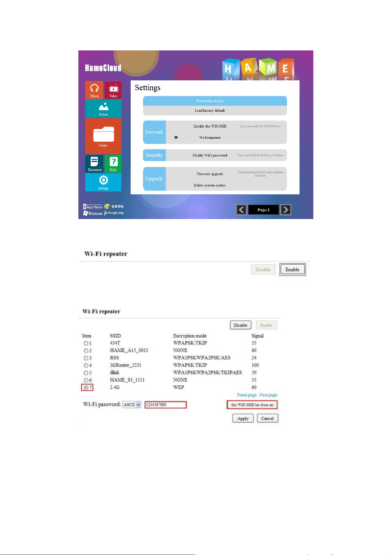Select radio for dlink network
The image size is (392, 555).
pyautogui.click(x=86, y=373)
